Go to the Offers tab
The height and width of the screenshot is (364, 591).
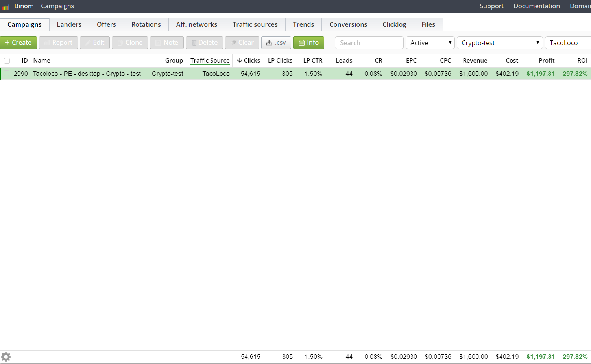106,24
